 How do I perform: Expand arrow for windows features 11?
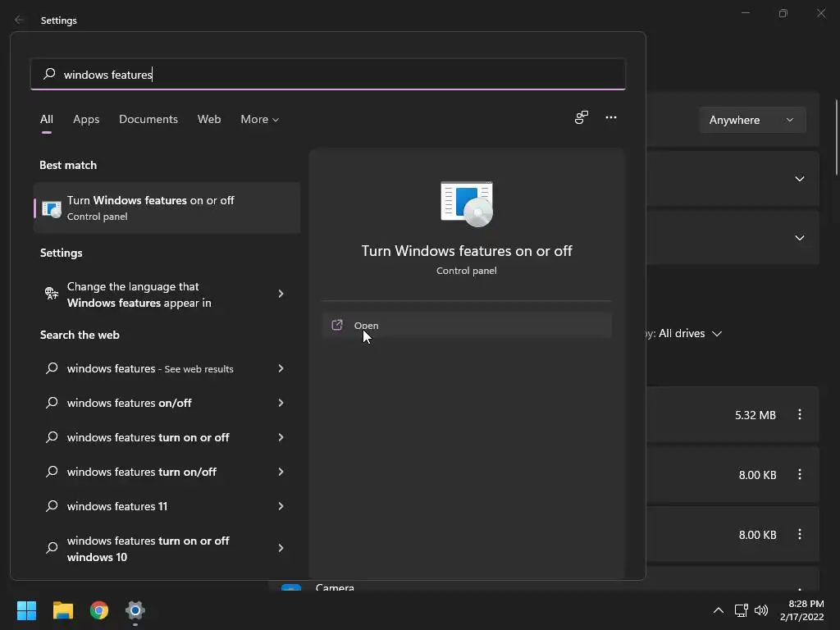tap(281, 506)
